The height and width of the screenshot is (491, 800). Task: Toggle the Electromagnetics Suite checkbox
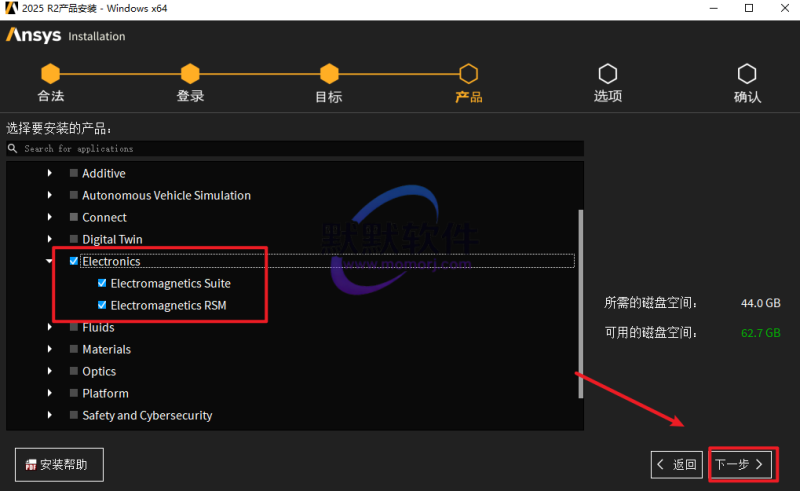click(102, 284)
